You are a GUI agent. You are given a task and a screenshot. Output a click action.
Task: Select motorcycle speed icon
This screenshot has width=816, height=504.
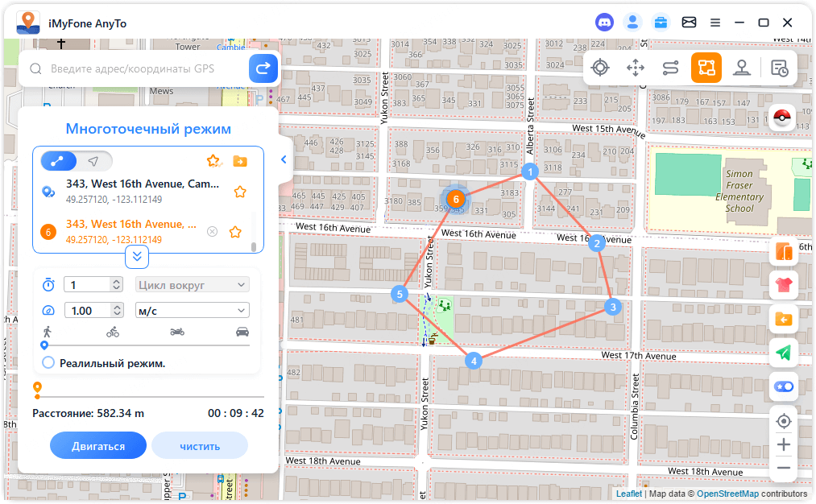[177, 332]
